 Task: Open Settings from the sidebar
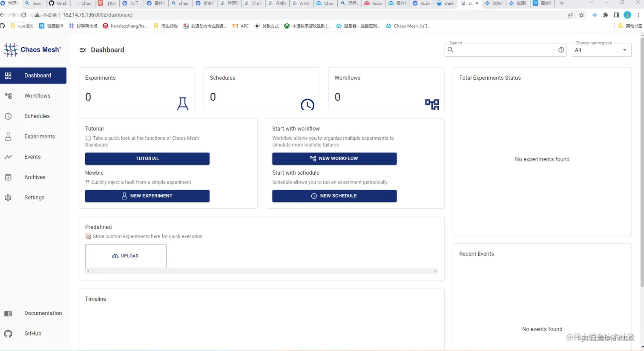pos(33,198)
